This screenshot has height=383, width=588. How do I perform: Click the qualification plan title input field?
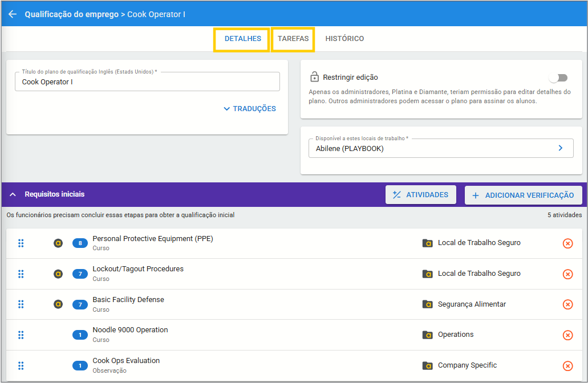tap(147, 82)
